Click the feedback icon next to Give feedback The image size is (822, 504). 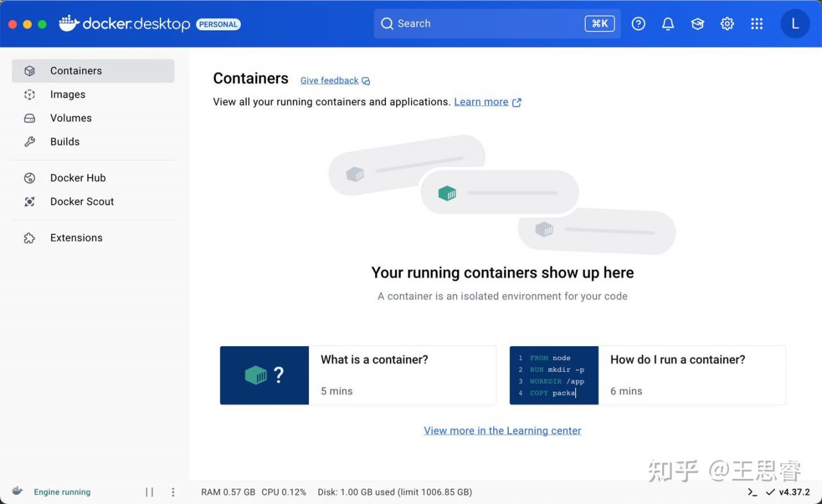366,81
